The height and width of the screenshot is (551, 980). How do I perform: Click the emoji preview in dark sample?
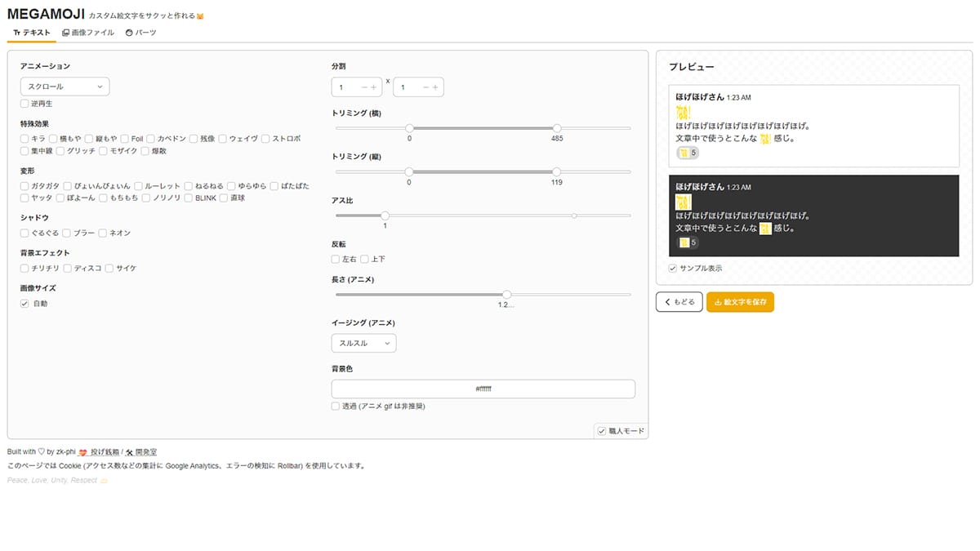click(x=684, y=202)
